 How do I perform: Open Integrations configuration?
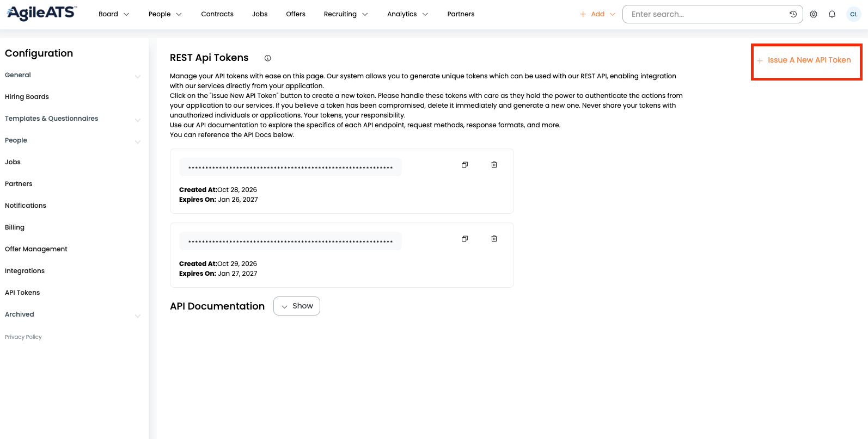click(x=25, y=271)
